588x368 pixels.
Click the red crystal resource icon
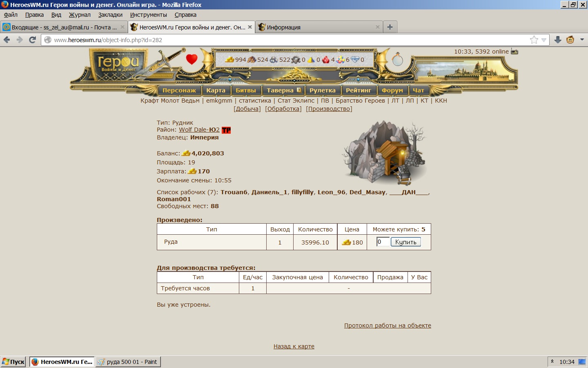coord(326,60)
